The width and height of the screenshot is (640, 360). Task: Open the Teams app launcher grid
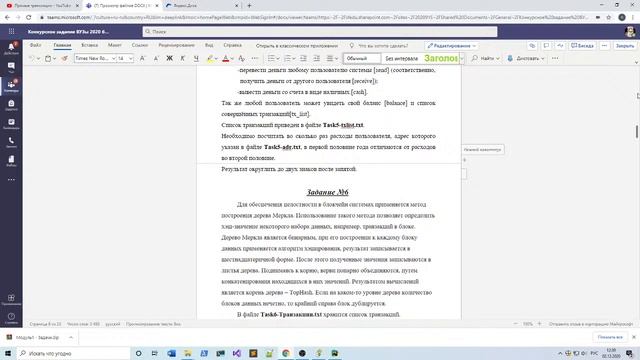11,31
